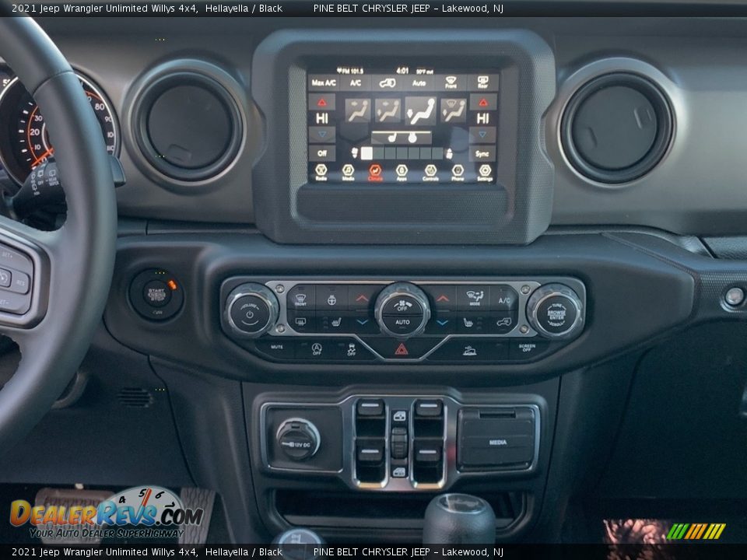Push the RES cruise button on steering wheel
This screenshot has height=560, width=747.
20,282
